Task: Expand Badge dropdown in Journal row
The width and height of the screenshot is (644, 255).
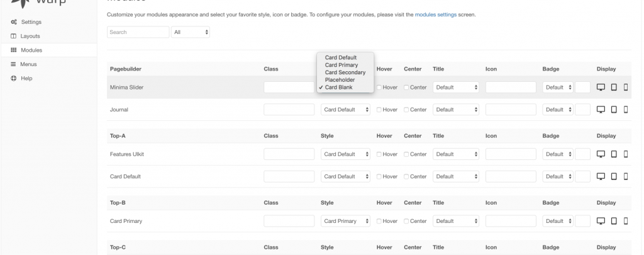Action: point(558,110)
